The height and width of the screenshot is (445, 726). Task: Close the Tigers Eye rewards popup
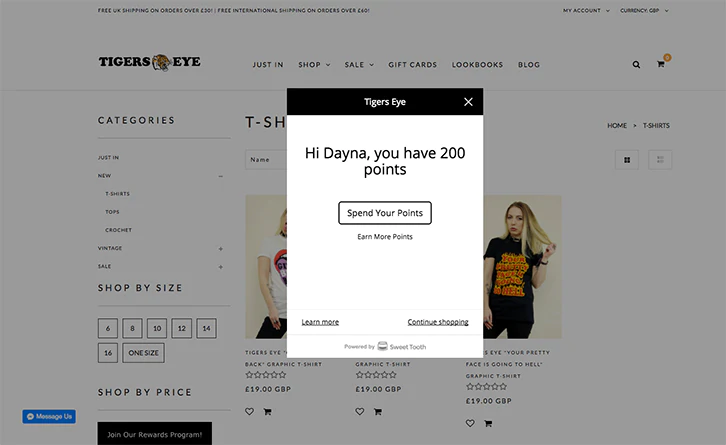pyautogui.click(x=468, y=102)
